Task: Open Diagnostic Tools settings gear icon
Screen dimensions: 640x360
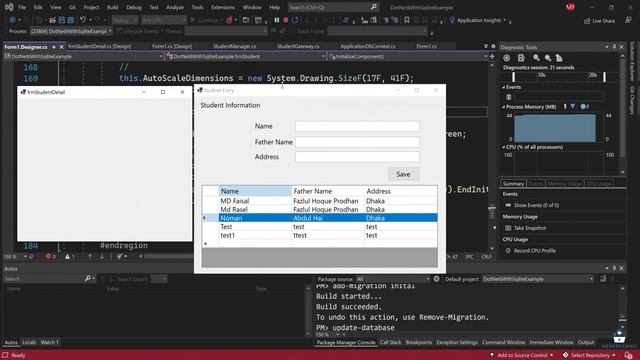Action: click(x=507, y=58)
